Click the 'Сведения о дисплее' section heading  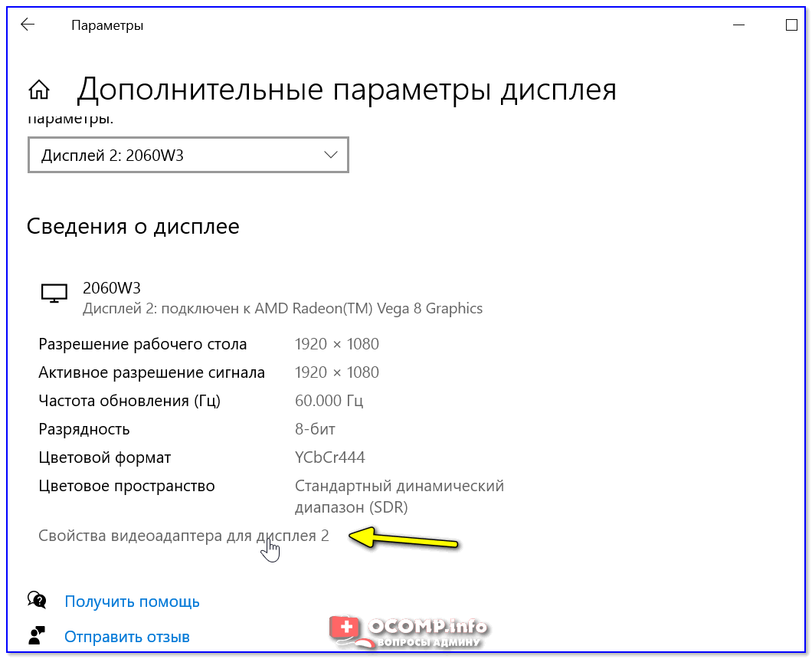pyautogui.click(x=133, y=226)
